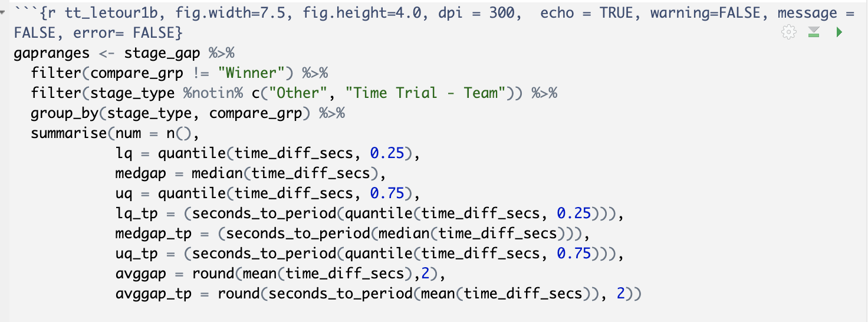Click the 0.25 value on the lq line
The image size is (868, 322).
(387, 153)
